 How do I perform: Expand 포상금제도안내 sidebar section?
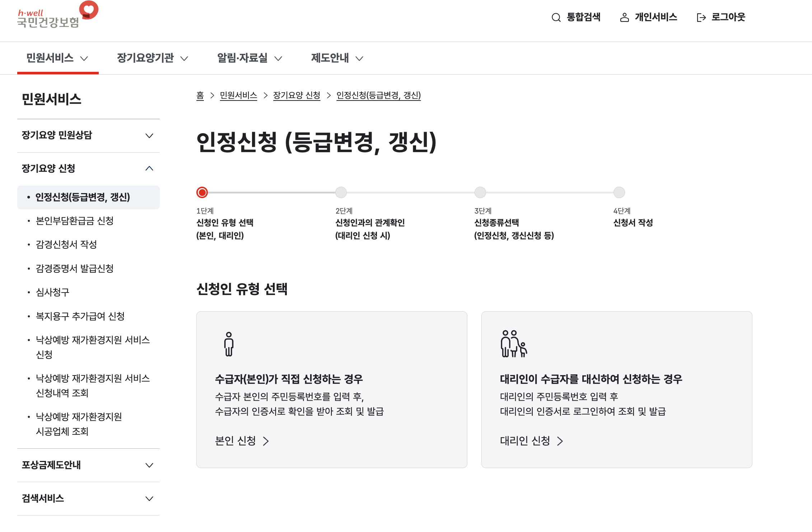pos(88,465)
